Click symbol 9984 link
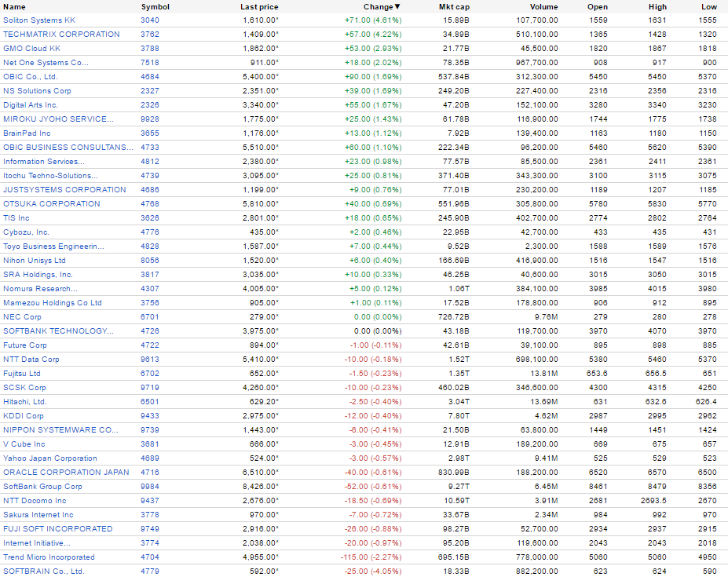Viewport: 728px width, 577px height. tap(150, 487)
